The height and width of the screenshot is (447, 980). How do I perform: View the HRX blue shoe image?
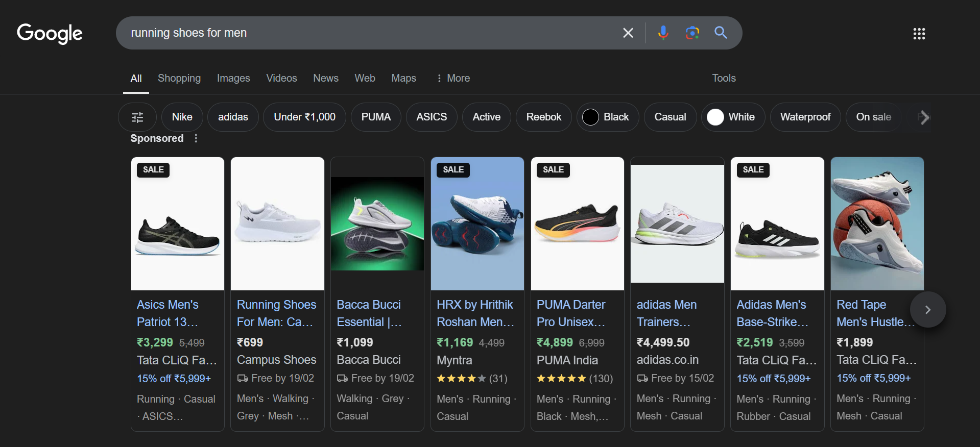click(x=477, y=224)
